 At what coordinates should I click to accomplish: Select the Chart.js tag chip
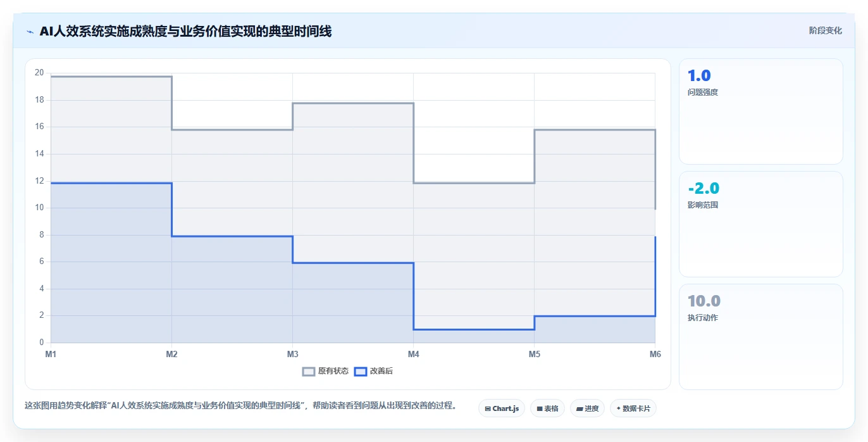(502, 408)
